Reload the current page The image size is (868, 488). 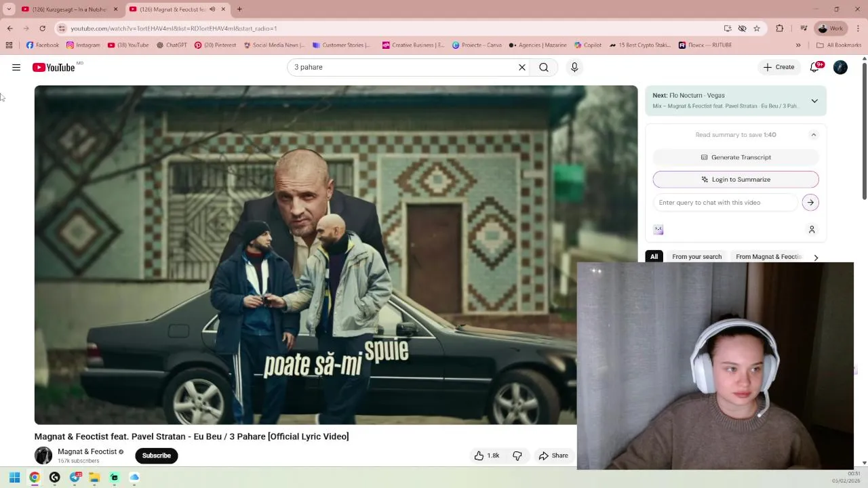tap(42, 28)
